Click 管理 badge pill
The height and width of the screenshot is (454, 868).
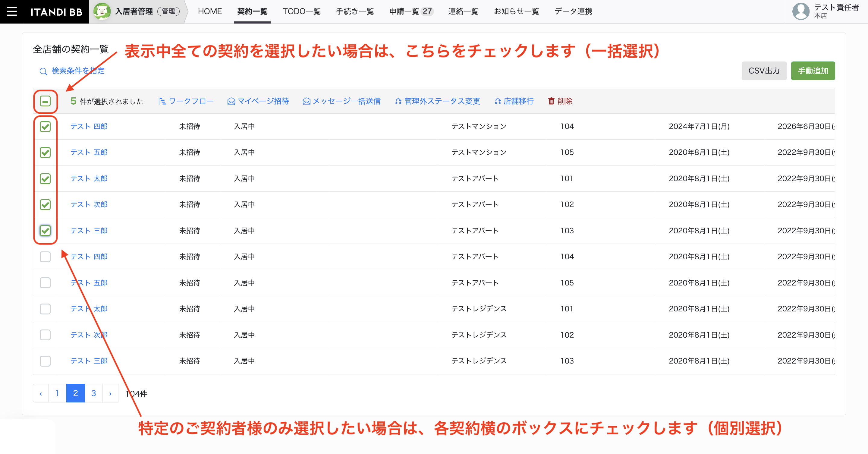(168, 11)
